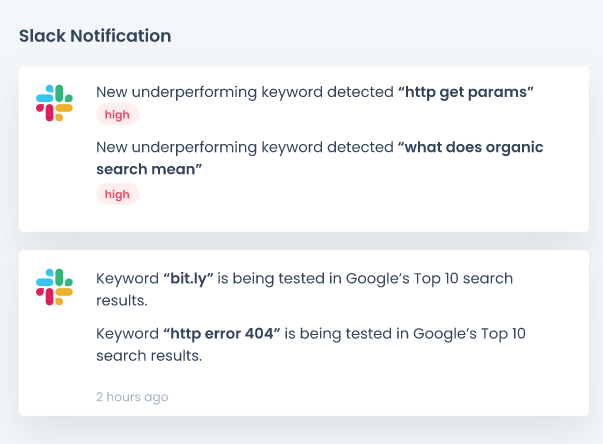This screenshot has width=603, height=444.
Task: Select first "New underperforming keyword detected" text
Action: 245,92
